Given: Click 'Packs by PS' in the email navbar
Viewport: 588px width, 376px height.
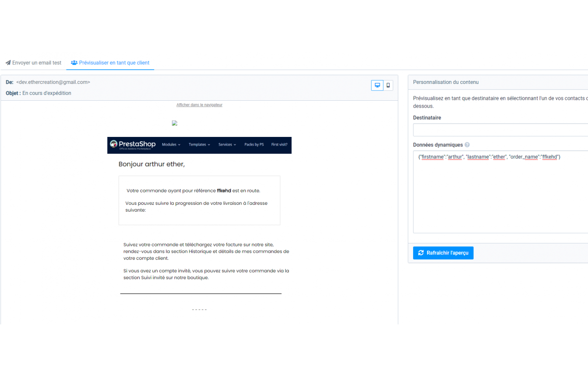Looking at the screenshot, I should point(254,144).
